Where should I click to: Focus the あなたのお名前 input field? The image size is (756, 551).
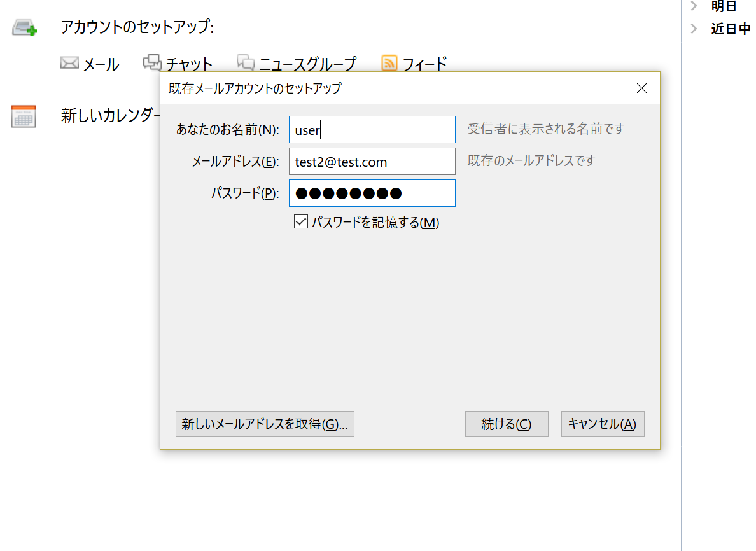(372, 129)
